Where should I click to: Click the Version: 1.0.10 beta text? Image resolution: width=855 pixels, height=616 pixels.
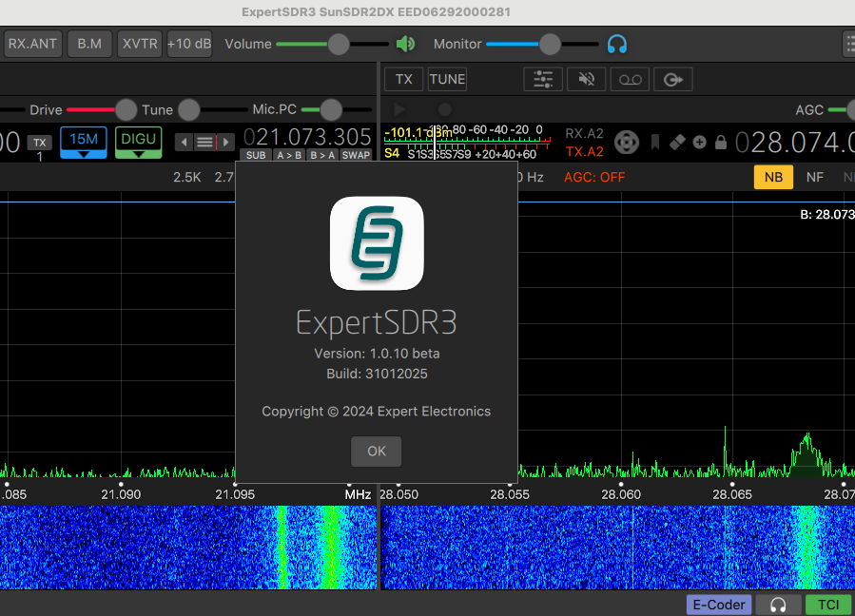click(377, 354)
